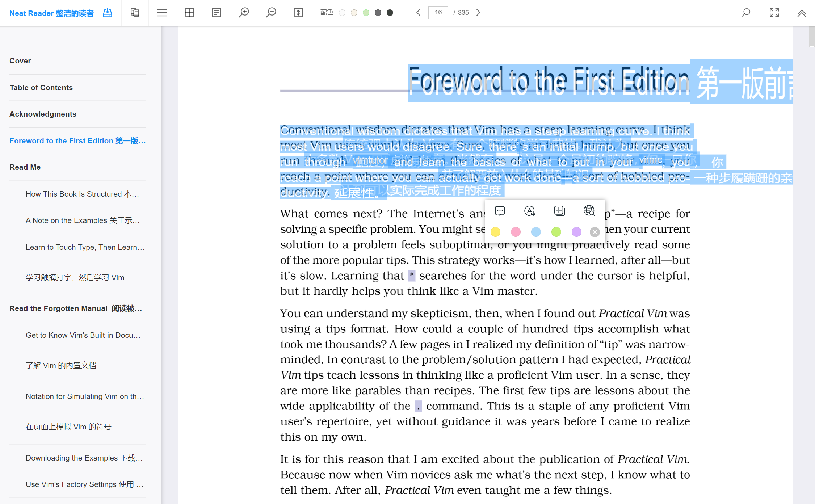Open the Table of Contents entry
This screenshot has height=504, width=815.
point(41,87)
